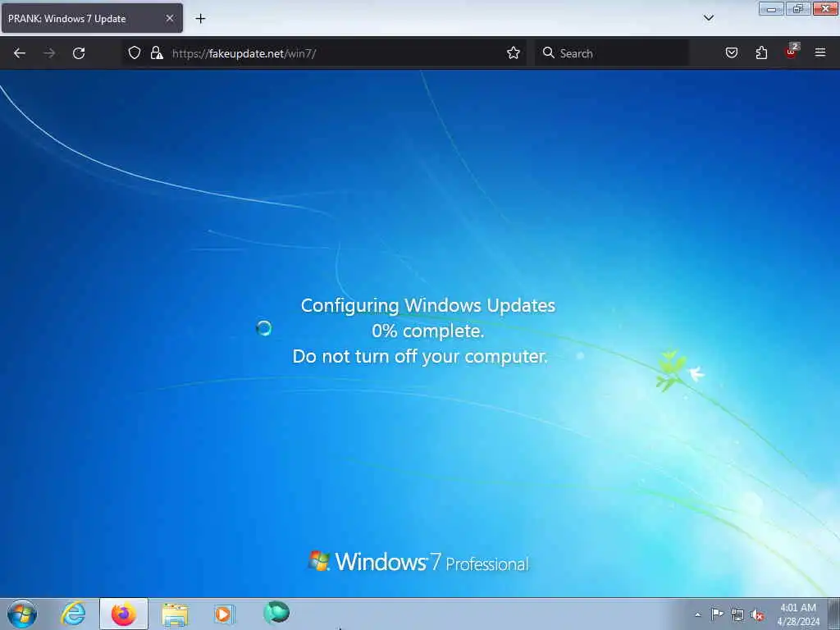Image resolution: width=840 pixels, height=630 pixels.
Task: Click the "0% complete." progress text
Action: 428,331
